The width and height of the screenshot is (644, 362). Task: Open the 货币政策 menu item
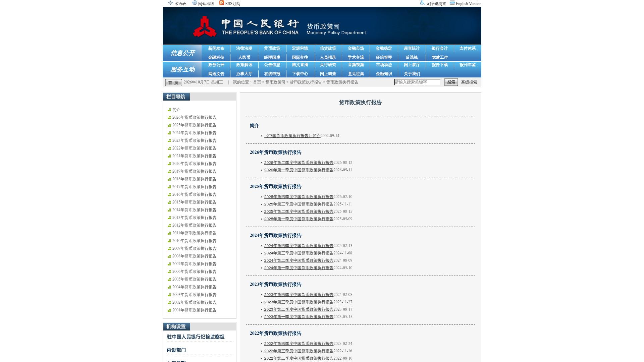click(x=272, y=49)
